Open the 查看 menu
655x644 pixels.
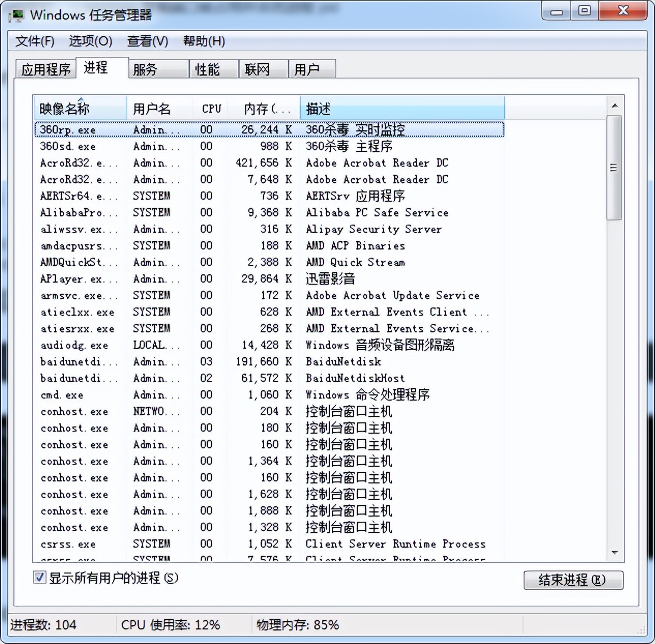[x=147, y=41]
